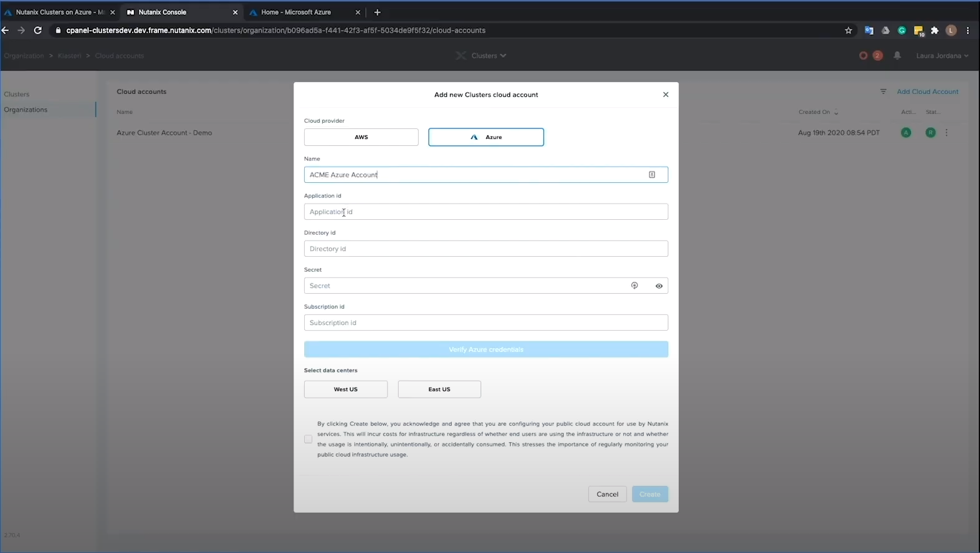Select East US data center
This screenshot has height=553, width=980.
(439, 390)
